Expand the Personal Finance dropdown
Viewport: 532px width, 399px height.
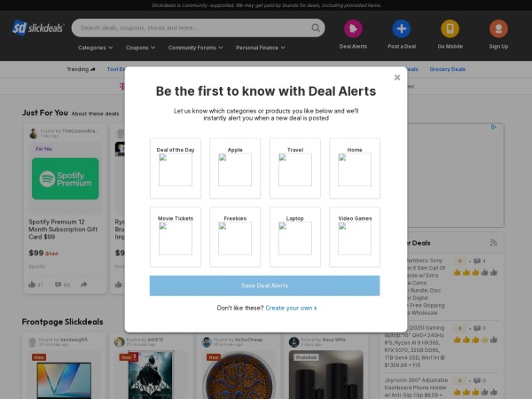coord(261,48)
